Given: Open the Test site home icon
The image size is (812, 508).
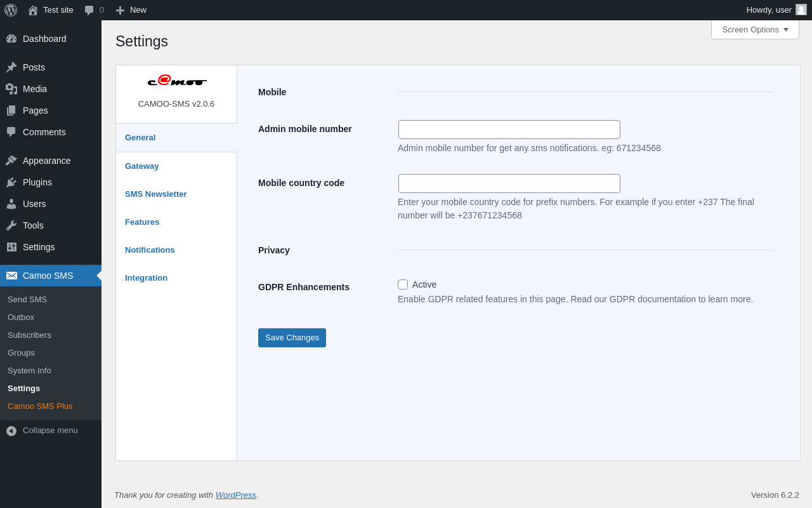Looking at the screenshot, I should [33, 10].
